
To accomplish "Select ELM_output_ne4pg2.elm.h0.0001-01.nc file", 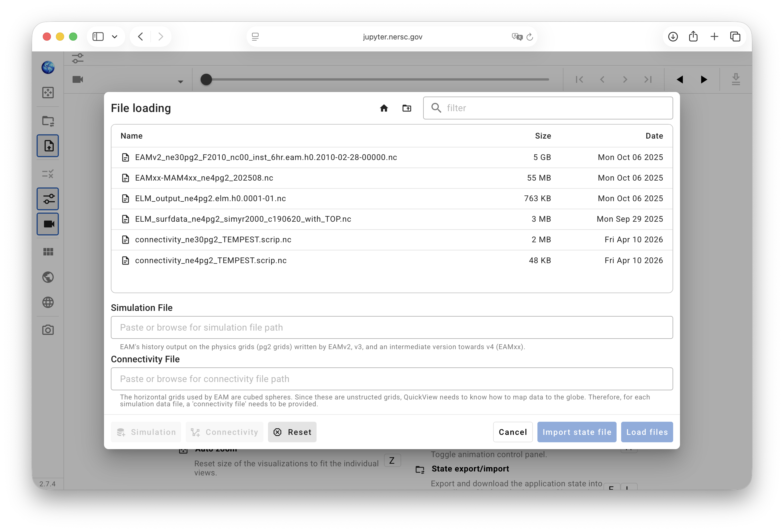I will pos(392,198).
